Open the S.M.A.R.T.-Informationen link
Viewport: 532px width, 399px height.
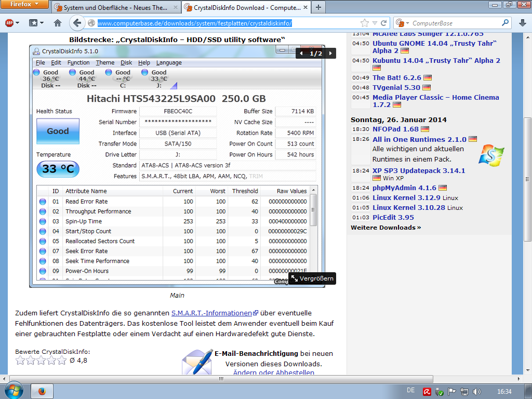pyautogui.click(x=215, y=313)
